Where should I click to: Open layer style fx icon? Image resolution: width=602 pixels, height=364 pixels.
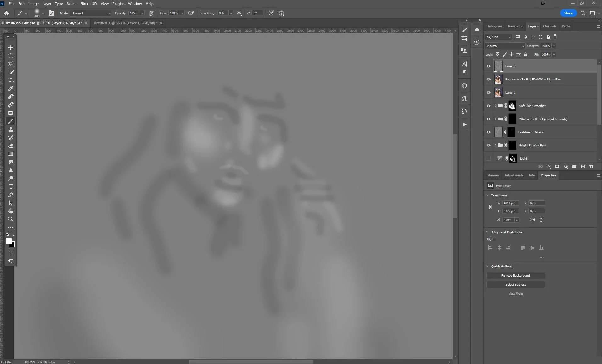pyautogui.click(x=549, y=167)
